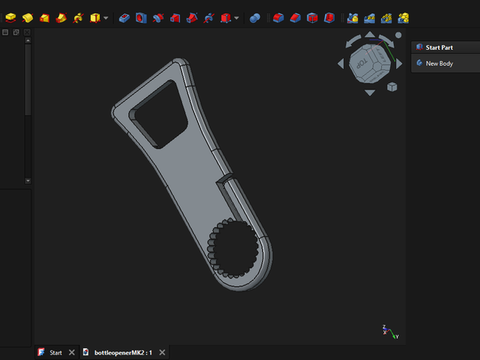Image resolution: width=480 pixels, height=360 pixels.
Task: Close the bottleopenerMK2 : 1 tab
Action: 162,352
